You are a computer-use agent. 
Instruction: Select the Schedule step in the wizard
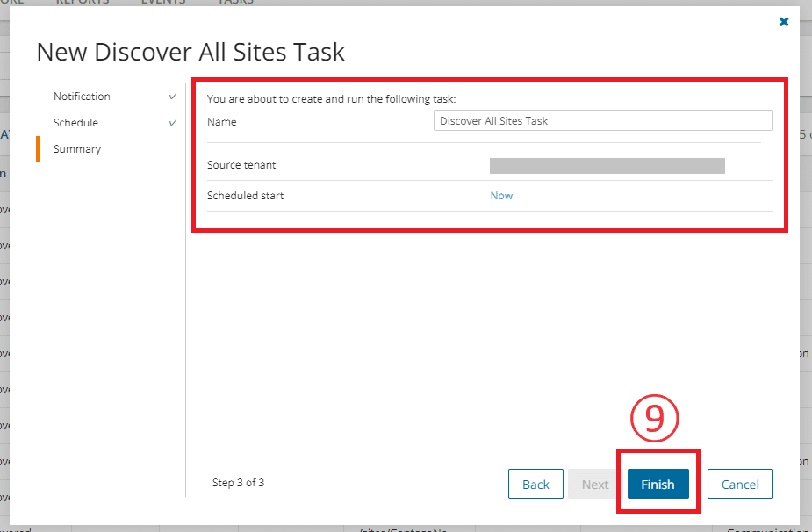pyautogui.click(x=76, y=122)
